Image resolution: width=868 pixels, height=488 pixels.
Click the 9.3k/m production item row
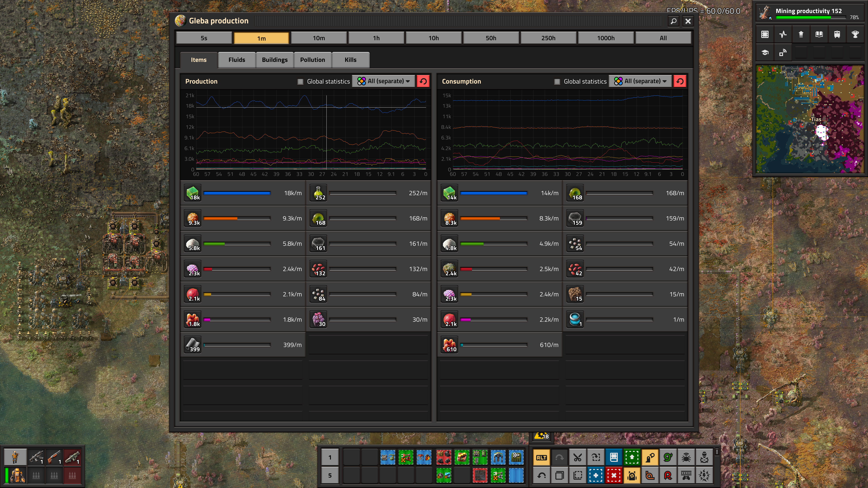pos(243,218)
